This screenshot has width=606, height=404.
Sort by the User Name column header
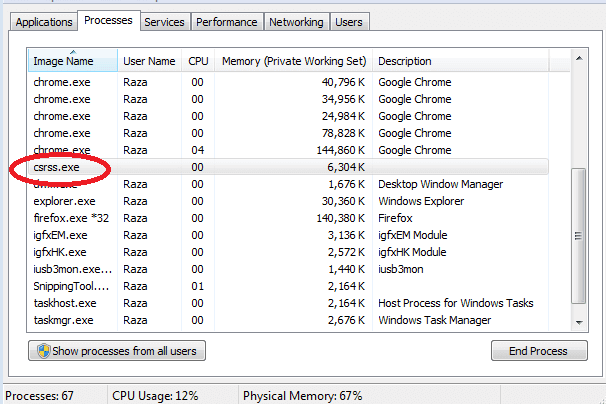click(149, 61)
